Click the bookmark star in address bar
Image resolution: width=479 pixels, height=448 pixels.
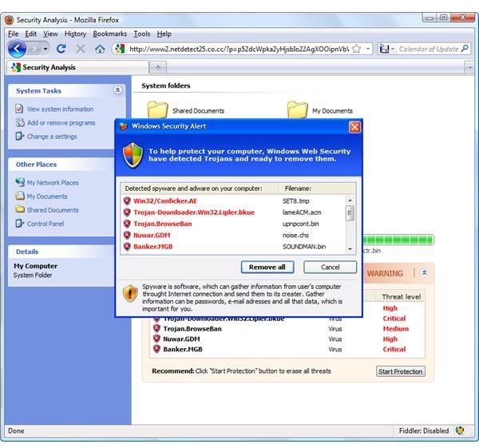click(357, 49)
